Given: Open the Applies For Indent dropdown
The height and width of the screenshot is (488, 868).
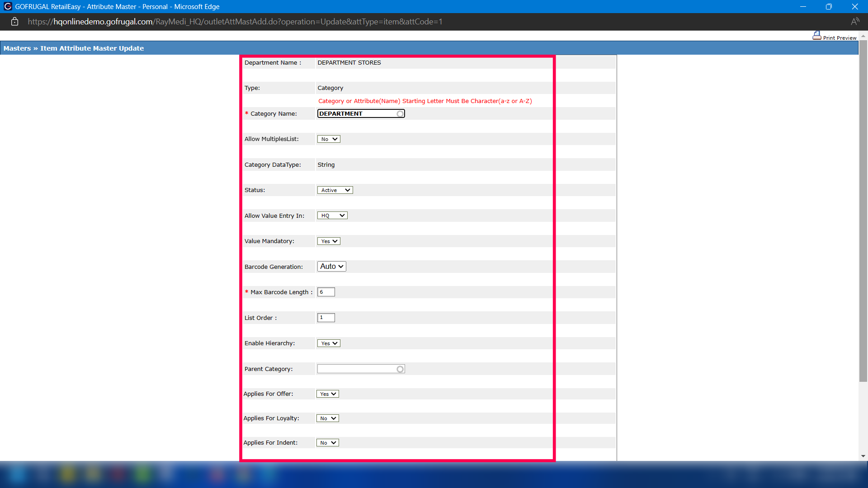Looking at the screenshot, I should coord(328,443).
